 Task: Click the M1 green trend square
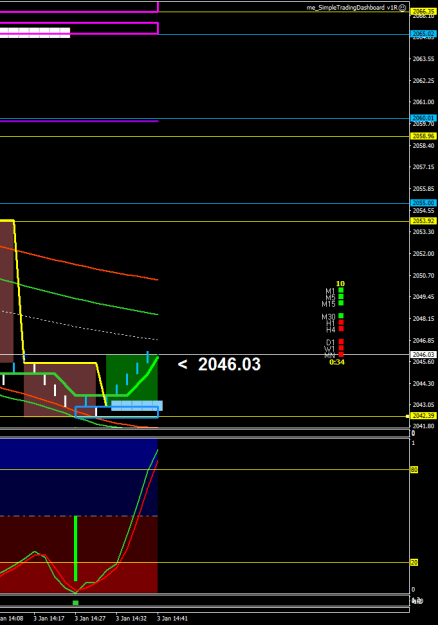click(341, 291)
